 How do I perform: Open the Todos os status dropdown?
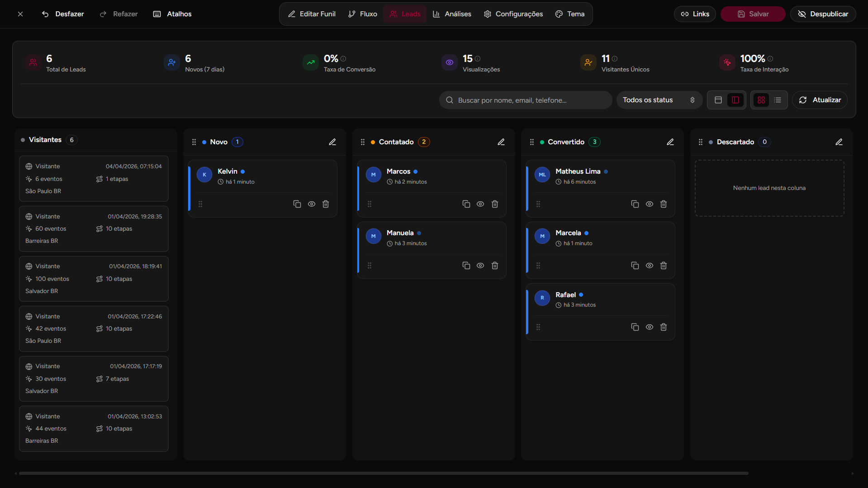point(659,100)
